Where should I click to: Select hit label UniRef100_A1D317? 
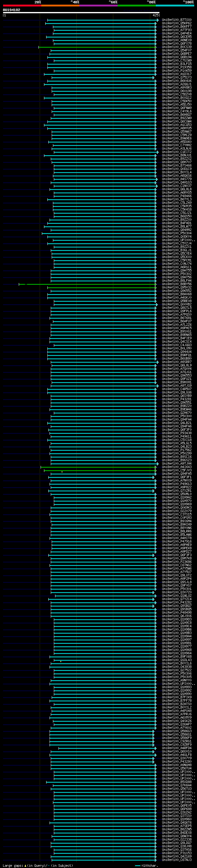[176, 74]
